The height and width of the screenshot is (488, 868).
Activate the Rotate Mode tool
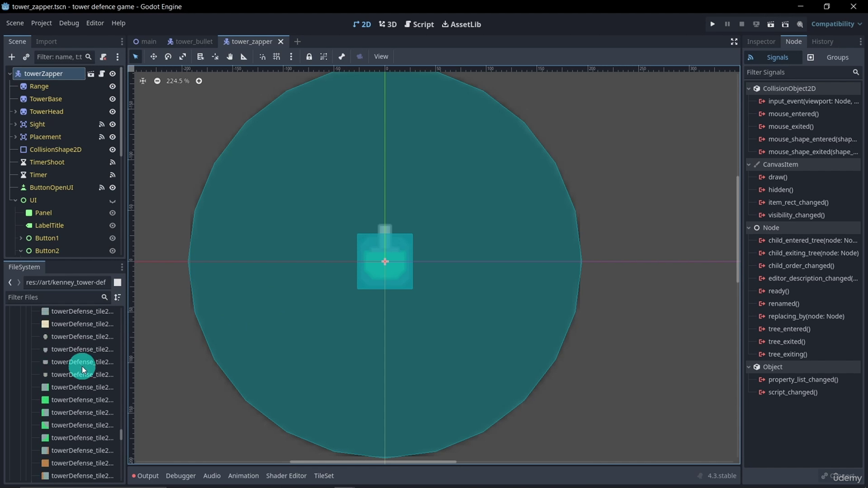(x=168, y=57)
